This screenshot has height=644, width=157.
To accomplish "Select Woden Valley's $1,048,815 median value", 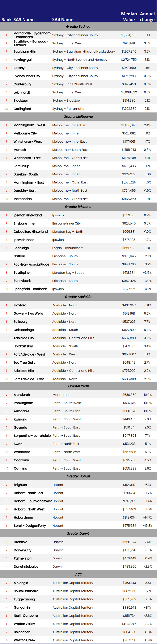I will [129, 624].
